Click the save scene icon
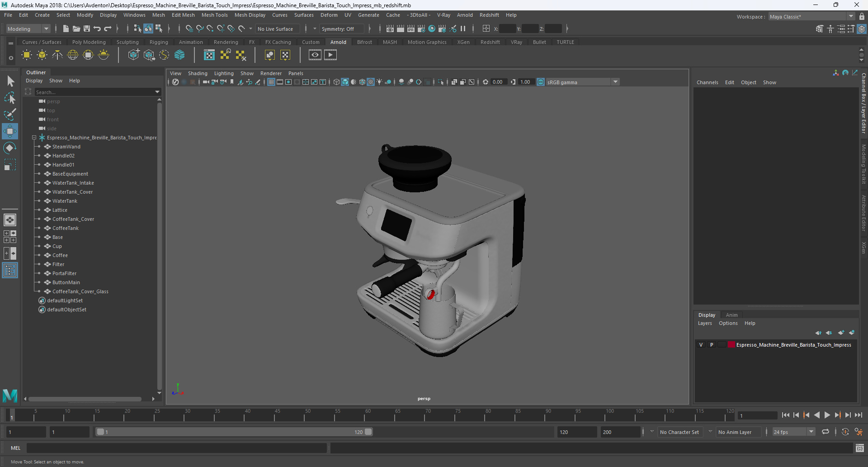This screenshot has width=868, height=467. [x=87, y=29]
